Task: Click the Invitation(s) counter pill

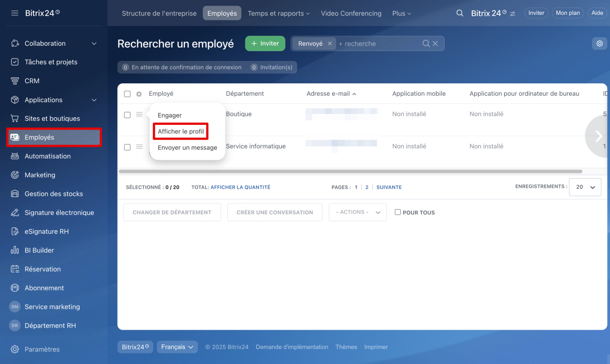Action: click(x=271, y=67)
